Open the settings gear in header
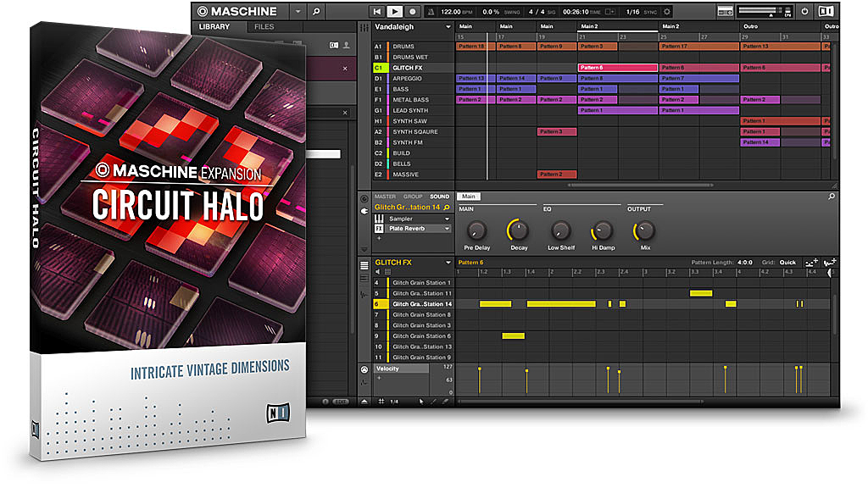 tap(667, 12)
